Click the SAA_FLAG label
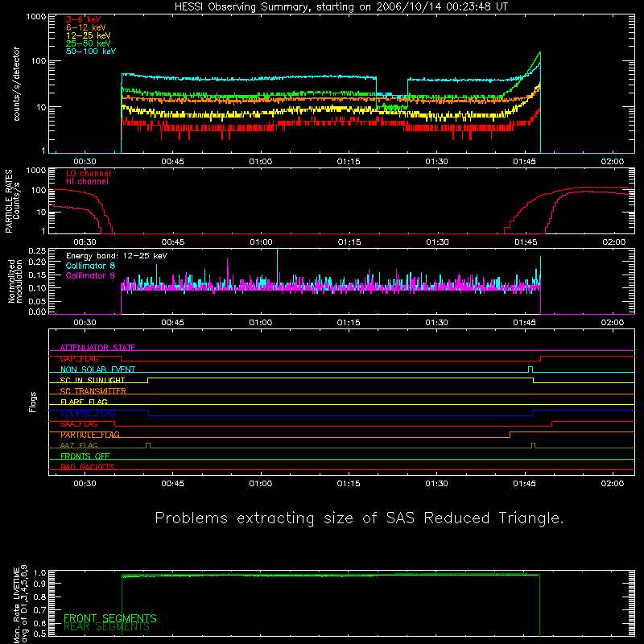644x644 pixels. (x=79, y=424)
